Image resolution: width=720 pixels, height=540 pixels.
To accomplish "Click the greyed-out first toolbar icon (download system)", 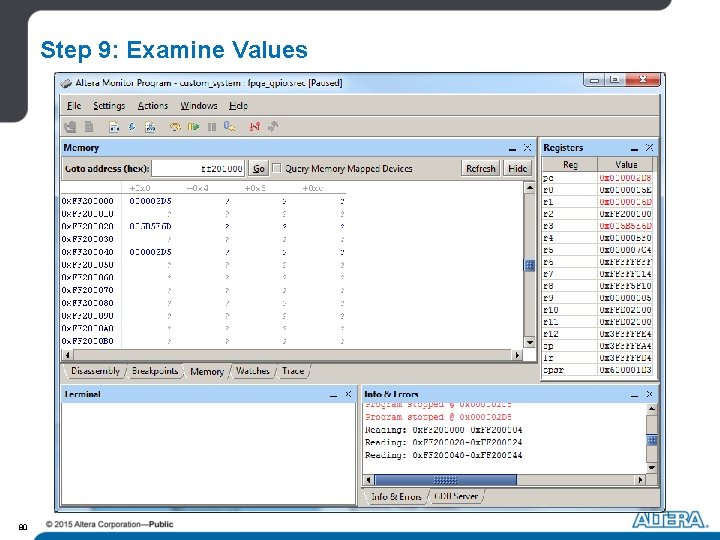I will pos(70,126).
